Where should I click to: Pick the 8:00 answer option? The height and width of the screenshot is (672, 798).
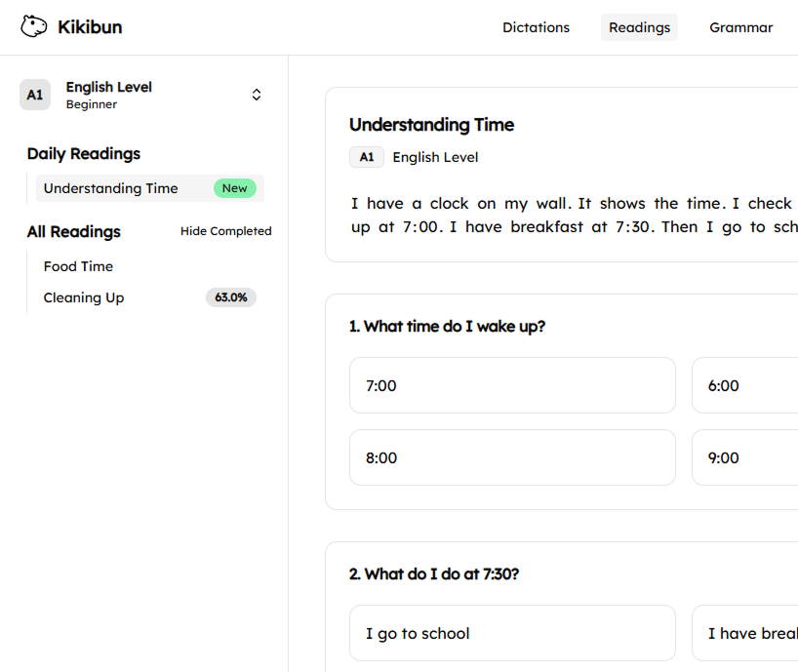[511, 457]
